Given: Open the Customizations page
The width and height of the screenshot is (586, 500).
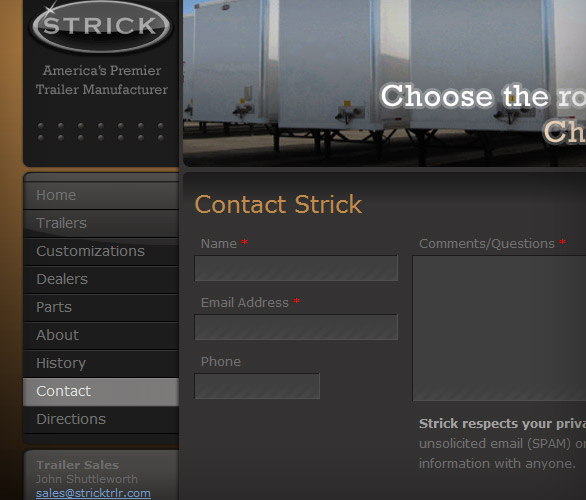Looking at the screenshot, I should [101, 251].
